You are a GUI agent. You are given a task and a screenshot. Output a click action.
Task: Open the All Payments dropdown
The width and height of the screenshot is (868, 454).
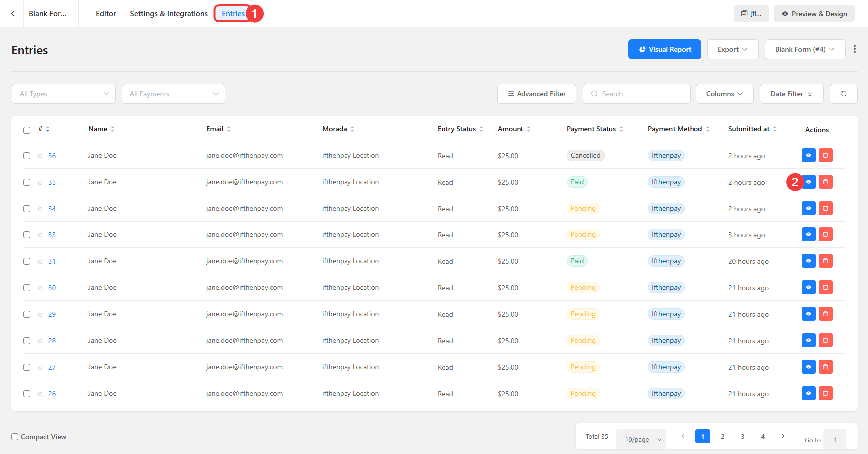(174, 94)
